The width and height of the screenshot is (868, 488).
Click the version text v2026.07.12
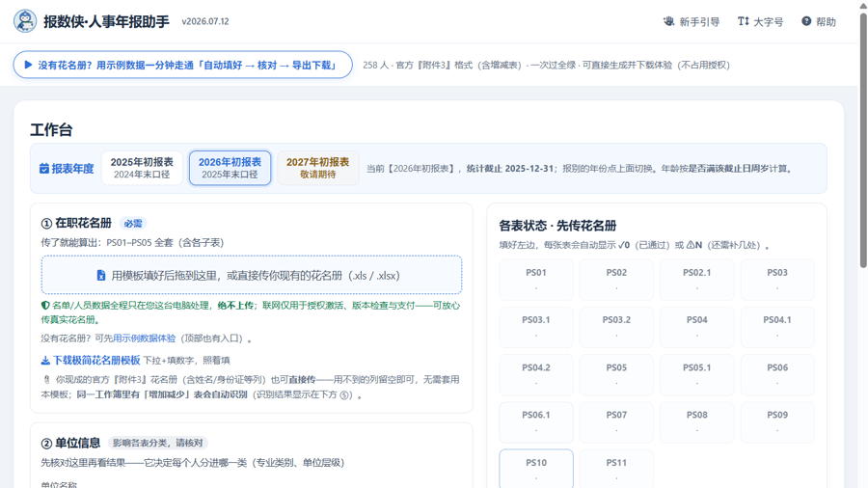pos(205,21)
